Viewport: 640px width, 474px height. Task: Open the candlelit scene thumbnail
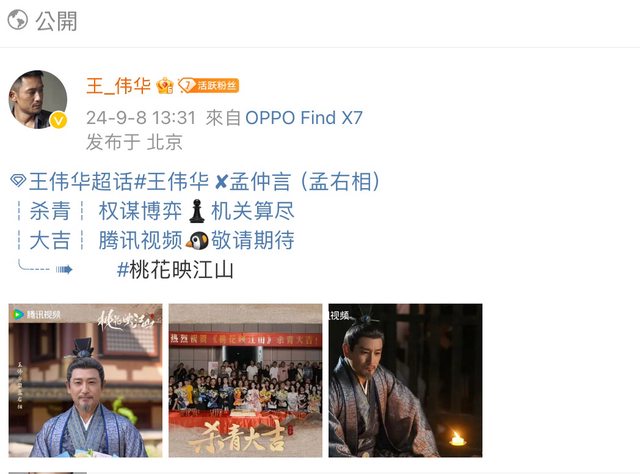pyautogui.click(x=405, y=380)
